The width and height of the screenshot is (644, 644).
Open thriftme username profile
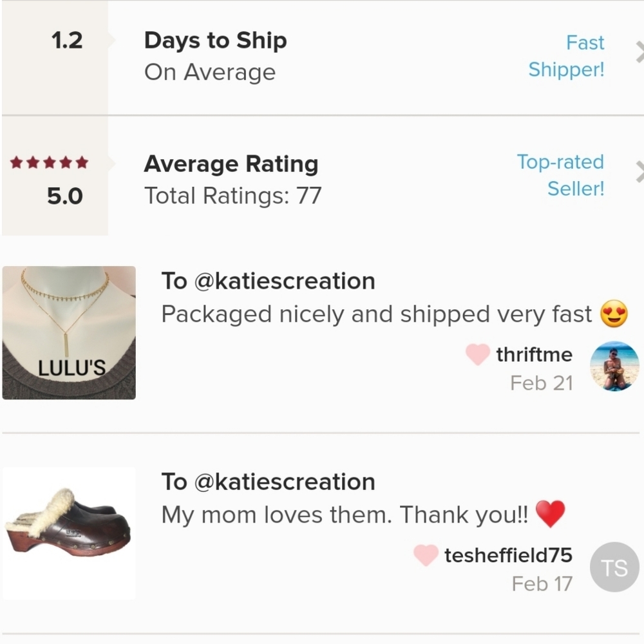(534, 354)
